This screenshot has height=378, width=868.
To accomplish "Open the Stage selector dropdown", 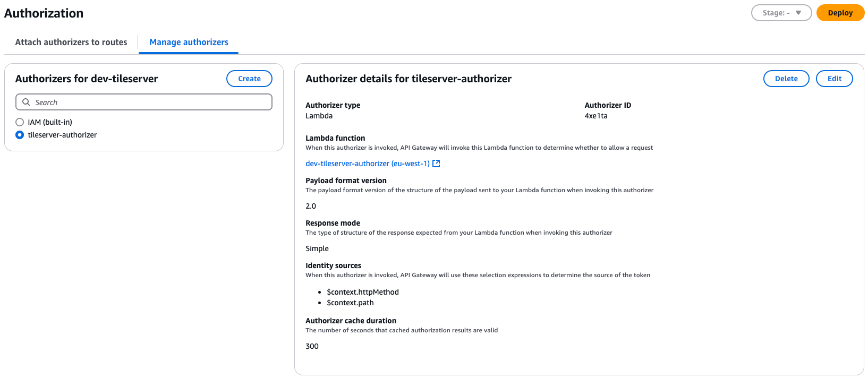I will click(x=781, y=13).
